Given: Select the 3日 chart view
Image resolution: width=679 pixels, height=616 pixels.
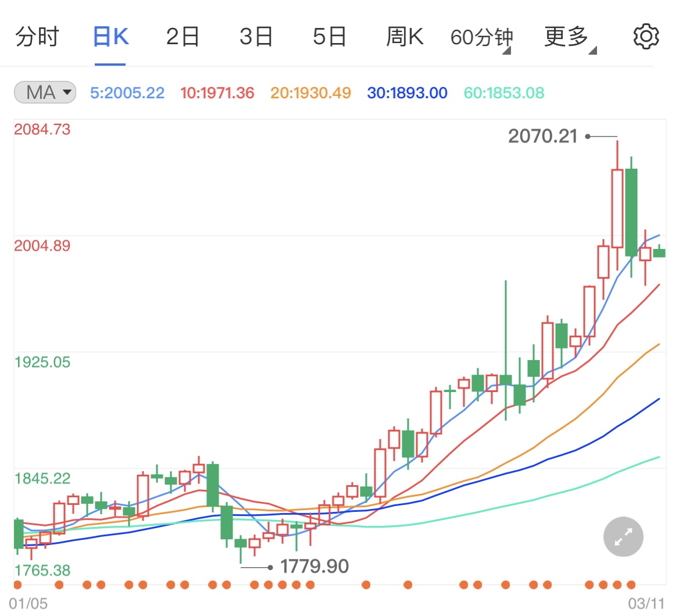Looking at the screenshot, I should (256, 35).
